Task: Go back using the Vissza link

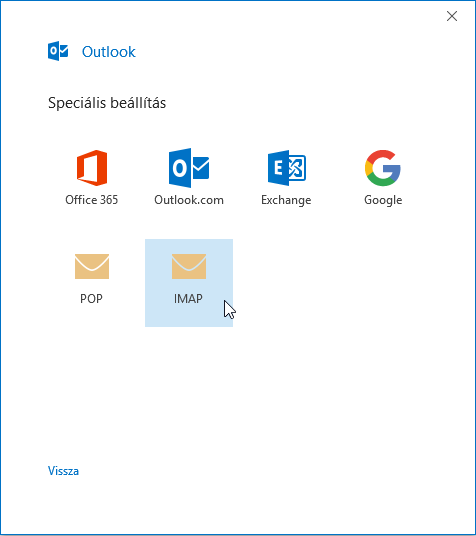Action: point(63,471)
